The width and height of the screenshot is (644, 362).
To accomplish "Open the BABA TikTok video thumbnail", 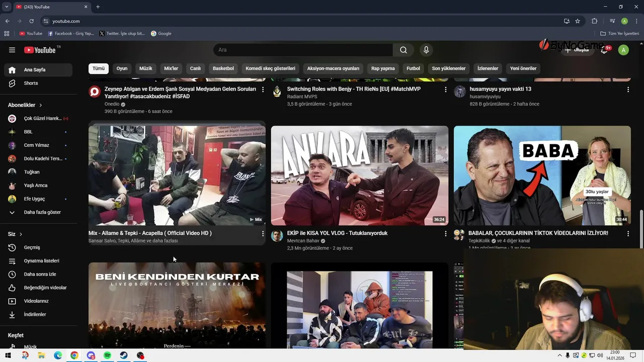I will 542,175.
